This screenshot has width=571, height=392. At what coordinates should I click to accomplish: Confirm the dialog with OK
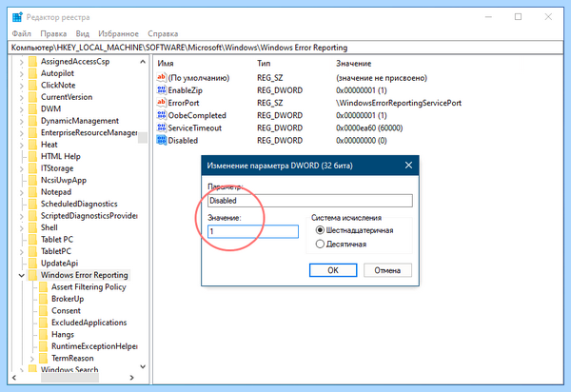(x=333, y=270)
